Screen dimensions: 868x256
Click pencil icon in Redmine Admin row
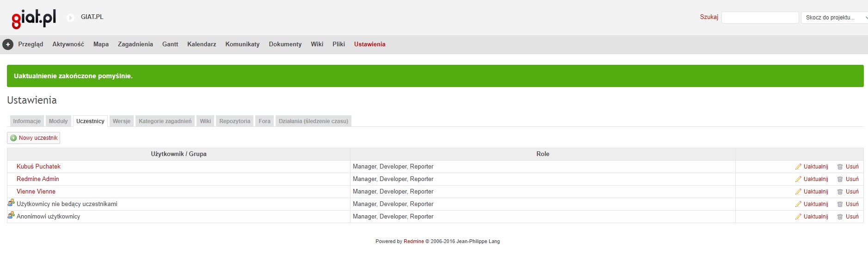pyautogui.click(x=798, y=179)
